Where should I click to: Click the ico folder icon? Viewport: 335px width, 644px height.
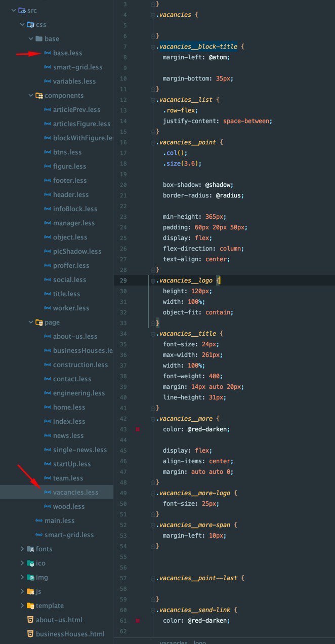point(30,563)
